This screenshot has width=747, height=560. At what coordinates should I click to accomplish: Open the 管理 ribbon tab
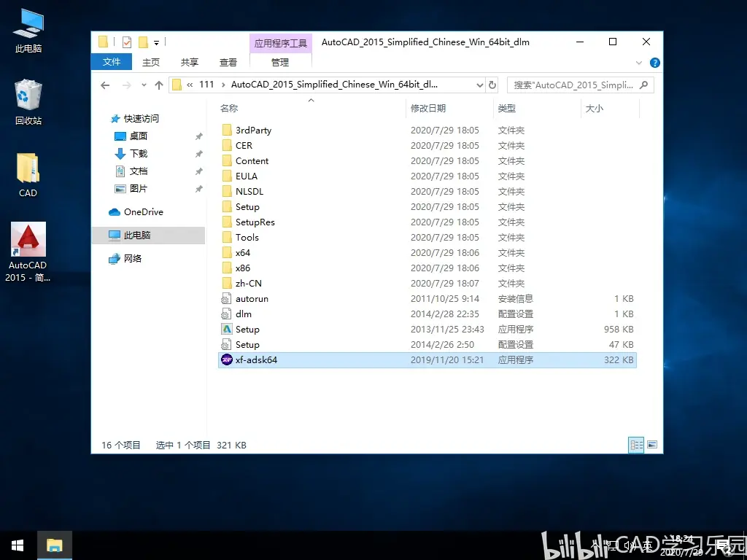(x=280, y=63)
